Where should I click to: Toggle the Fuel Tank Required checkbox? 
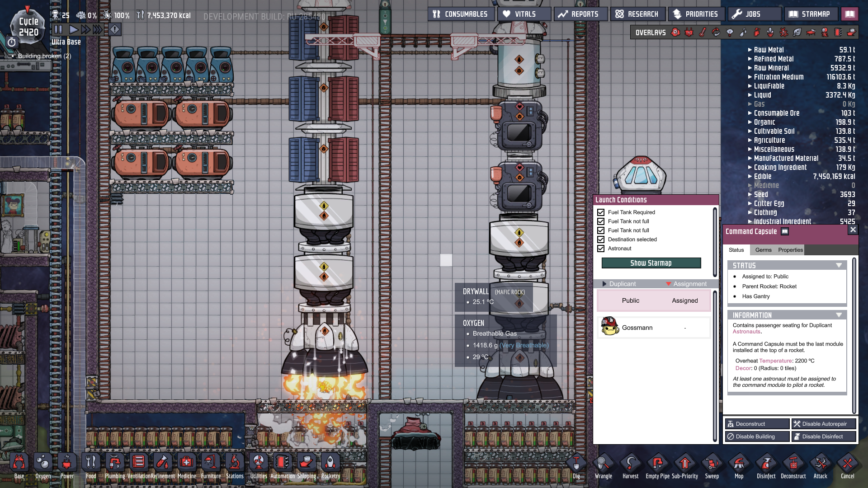coord(601,212)
